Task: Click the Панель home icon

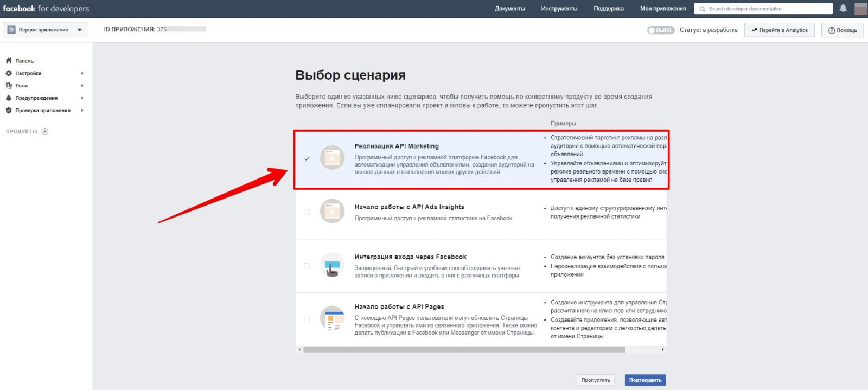Action: coord(9,61)
